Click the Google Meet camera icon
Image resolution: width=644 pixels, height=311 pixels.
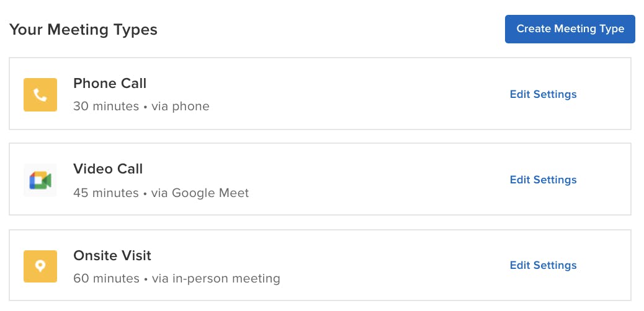point(40,180)
